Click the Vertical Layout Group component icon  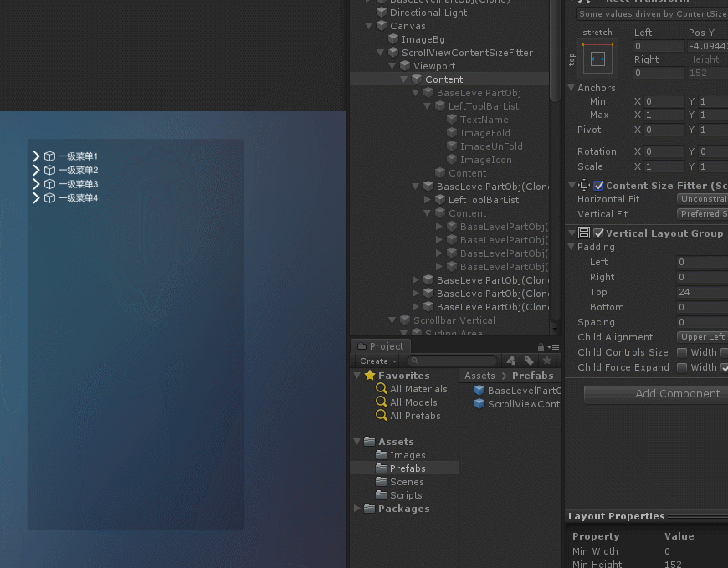(x=584, y=233)
